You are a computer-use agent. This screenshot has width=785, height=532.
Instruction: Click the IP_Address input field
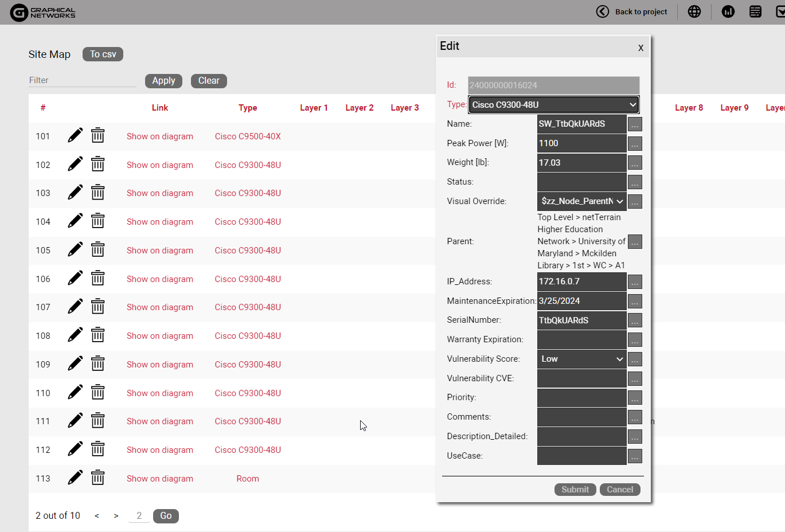[x=581, y=281]
